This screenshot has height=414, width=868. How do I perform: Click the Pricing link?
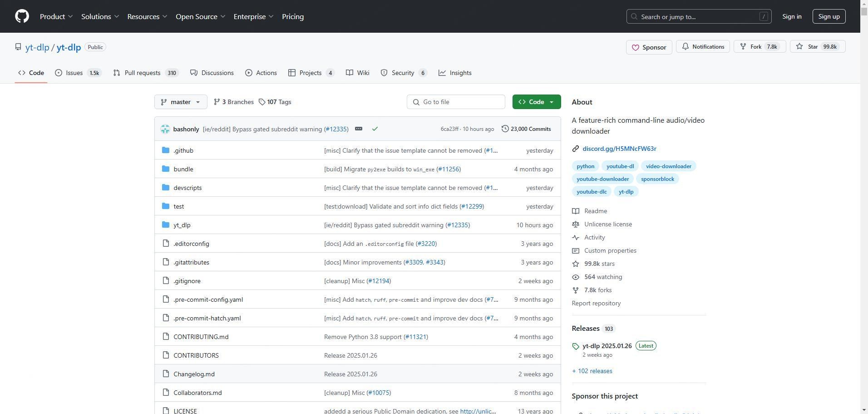(x=293, y=16)
